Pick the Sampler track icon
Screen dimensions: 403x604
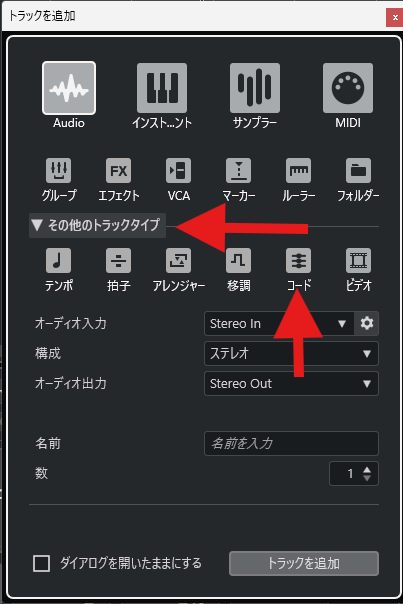tap(255, 88)
